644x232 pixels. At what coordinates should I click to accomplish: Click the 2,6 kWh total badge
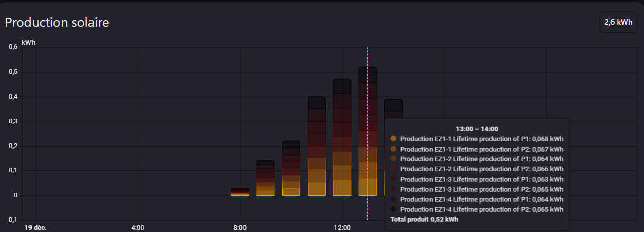tap(618, 22)
